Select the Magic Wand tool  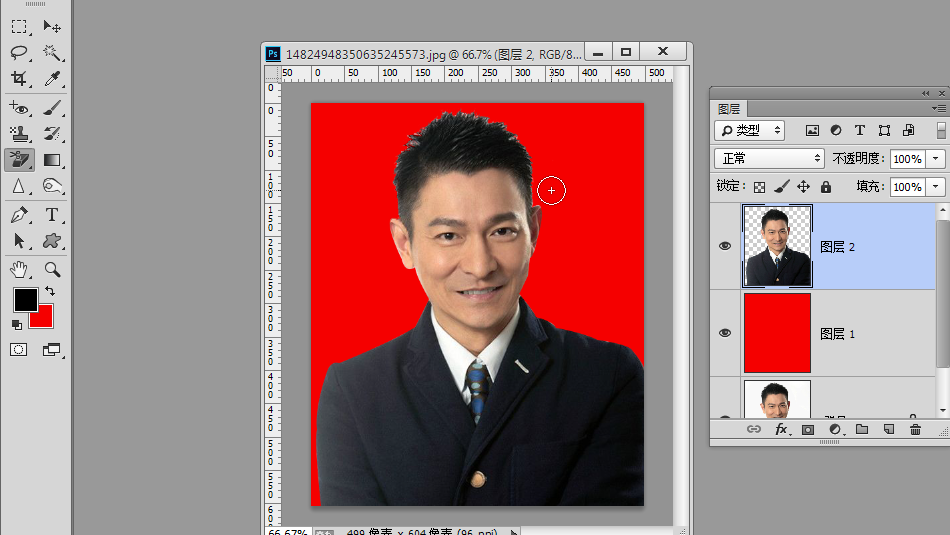51,53
